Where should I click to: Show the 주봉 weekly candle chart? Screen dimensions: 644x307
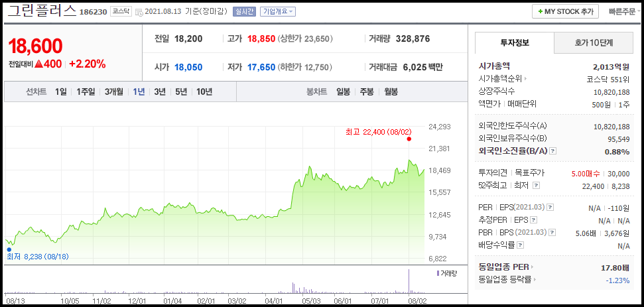(367, 92)
